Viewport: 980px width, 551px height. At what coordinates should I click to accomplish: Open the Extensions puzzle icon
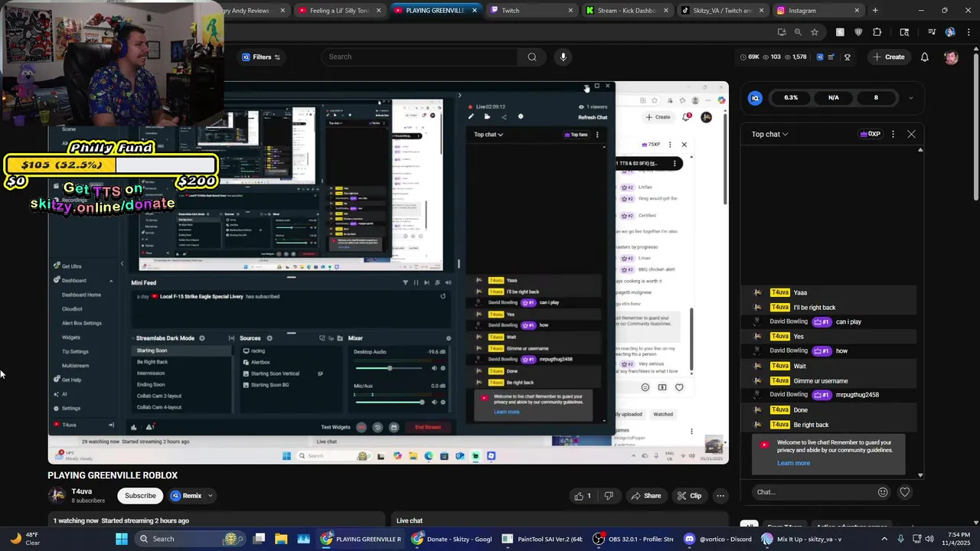(877, 32)
